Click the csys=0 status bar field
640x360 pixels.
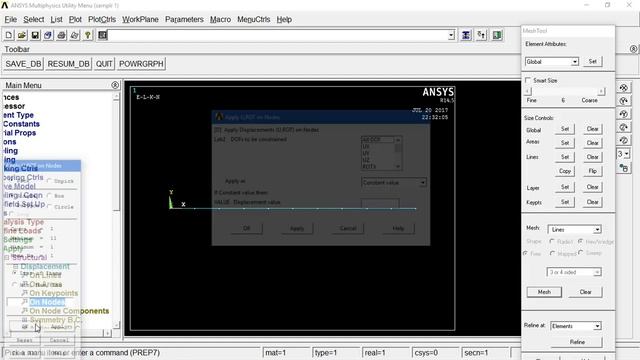tap(435, 352)
